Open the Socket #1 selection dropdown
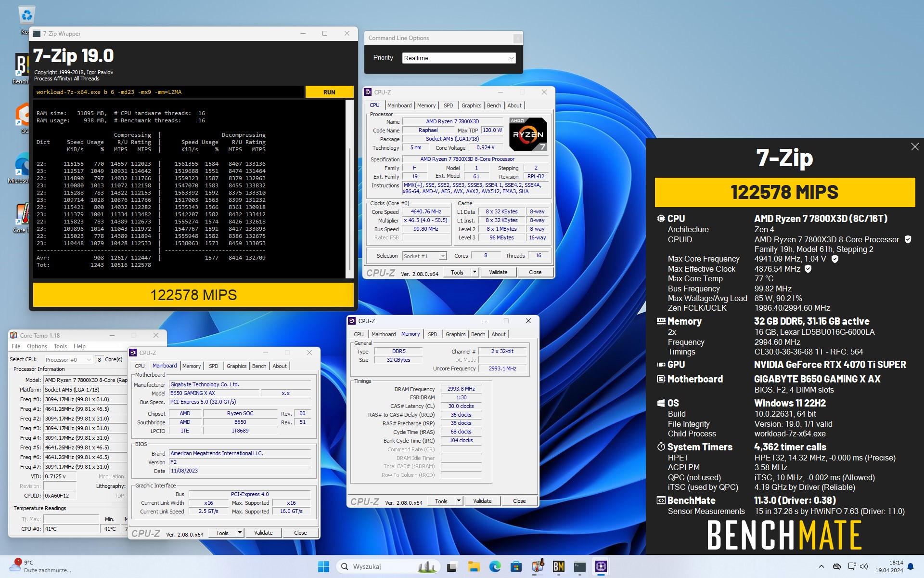 click(425, 256)
